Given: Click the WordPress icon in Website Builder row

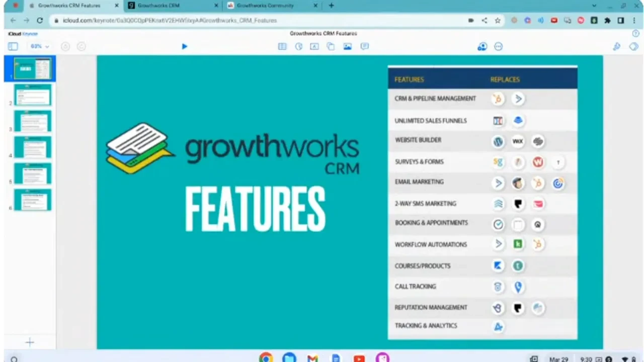Looking at the screenshot, I should pyautogui.click(x=498, y=142).
